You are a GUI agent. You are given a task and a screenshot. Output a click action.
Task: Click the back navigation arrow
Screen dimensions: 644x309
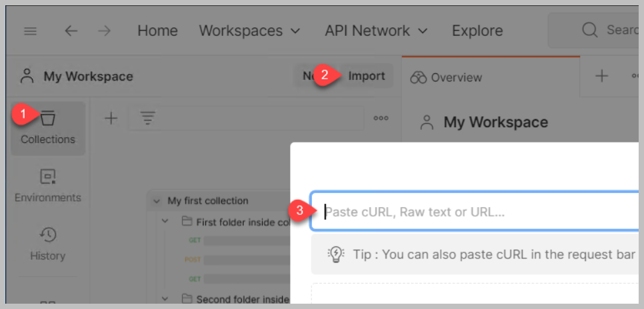[71, 31]
